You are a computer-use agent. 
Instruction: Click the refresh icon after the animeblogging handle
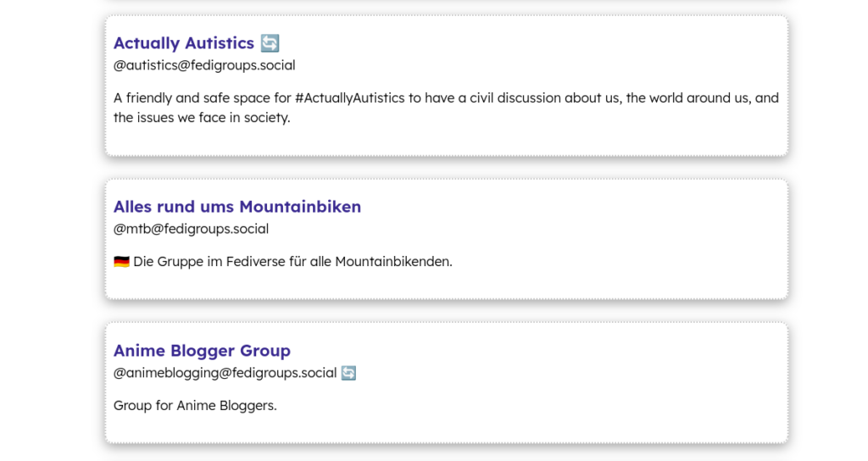click(348, 373)
